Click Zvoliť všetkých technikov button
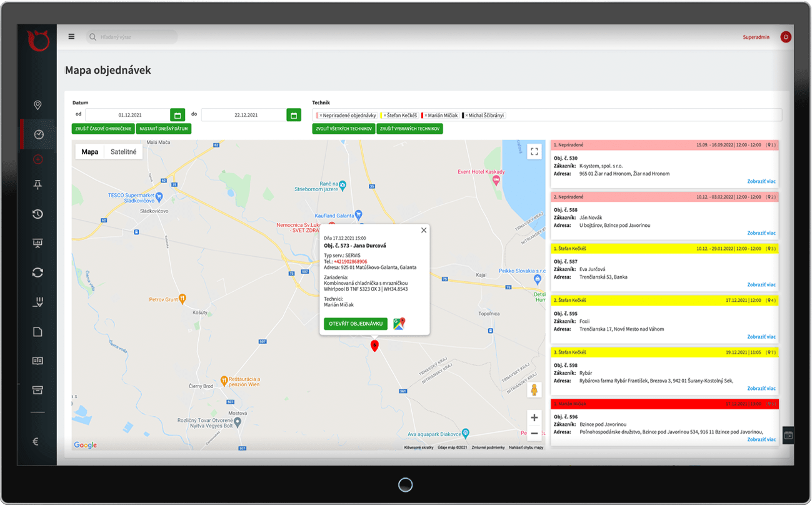Image resolution: width=812 pixels, height=505 pixels. [343, 129]
